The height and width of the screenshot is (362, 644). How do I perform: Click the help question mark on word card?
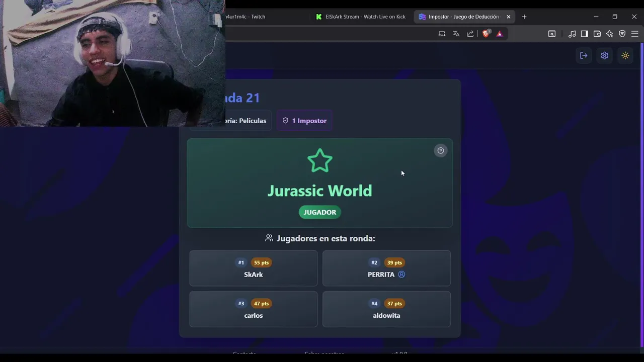[x=440, y=150]
